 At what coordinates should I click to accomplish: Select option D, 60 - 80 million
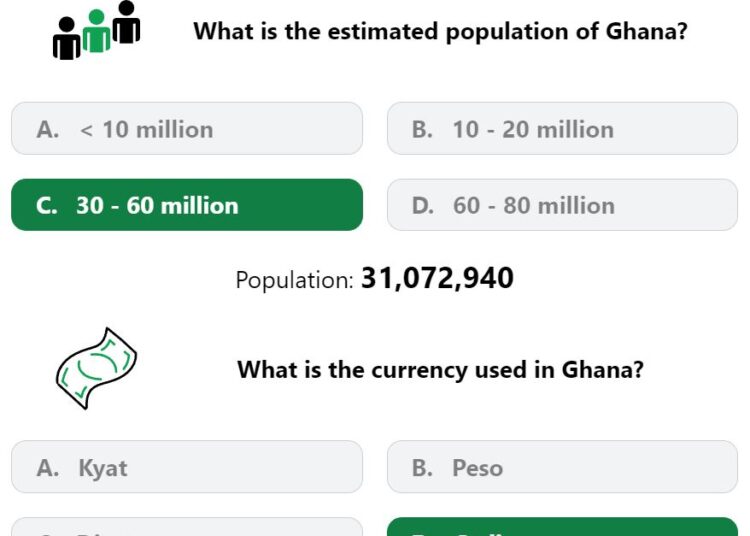coord(562,205)
